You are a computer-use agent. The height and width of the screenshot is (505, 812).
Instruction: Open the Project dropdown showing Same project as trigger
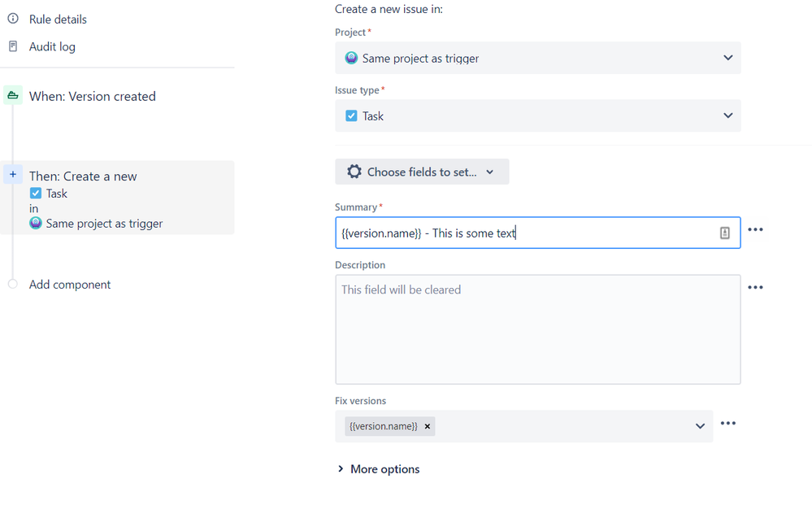[537, 58]
